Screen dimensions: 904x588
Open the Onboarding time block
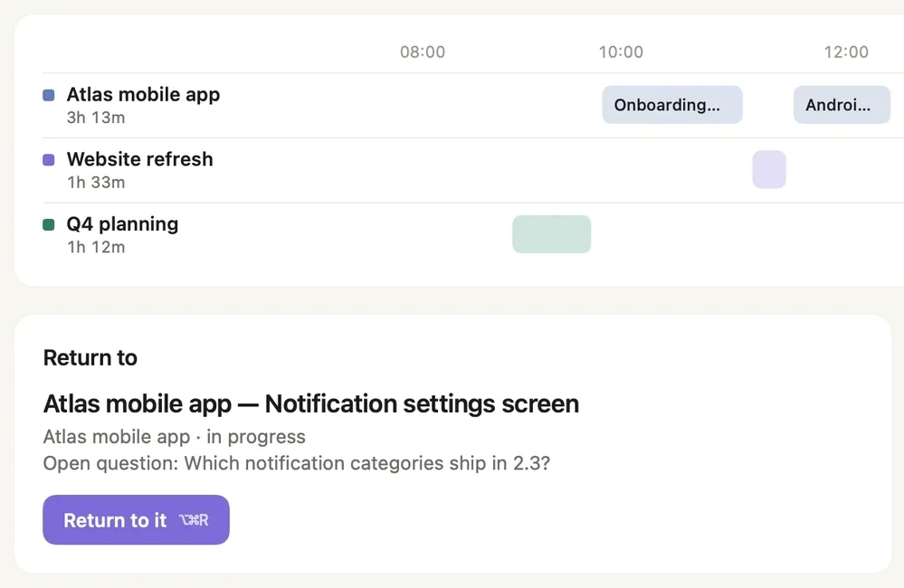672,105
